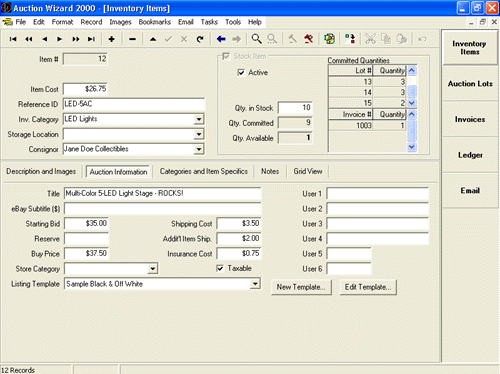This screenshot has width=500, height=374.
Task: Open the Tasks menu
Action: 209,22
